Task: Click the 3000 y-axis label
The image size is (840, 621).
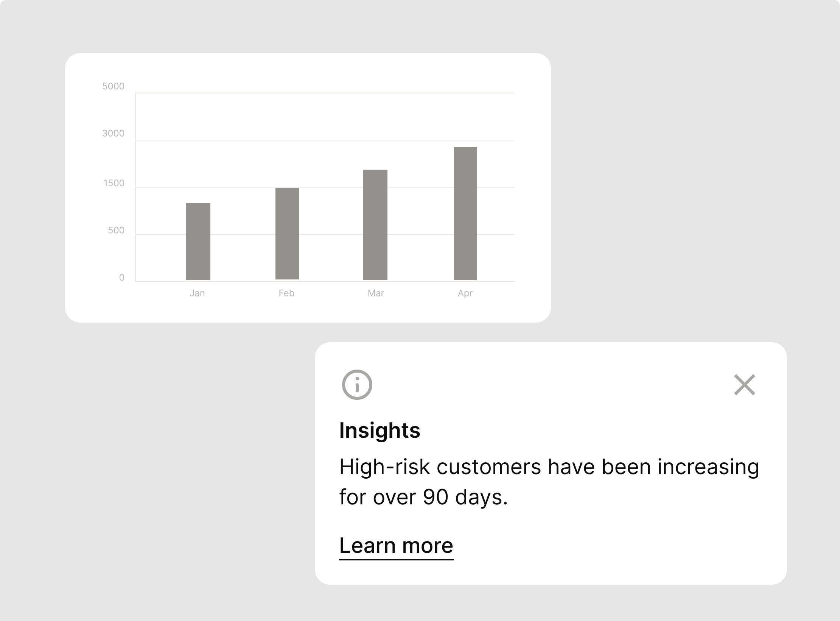Action: click(113, 133)
